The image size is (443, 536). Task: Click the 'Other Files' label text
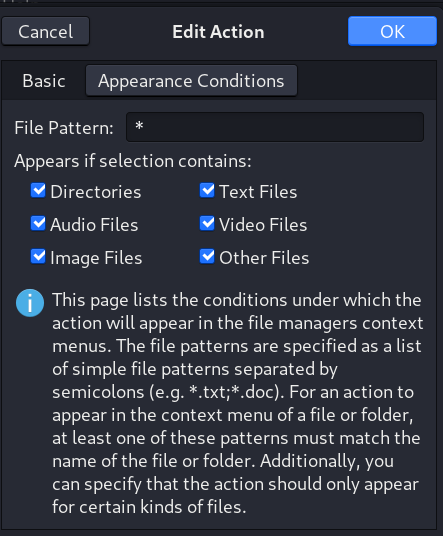[x=264, y=258]
